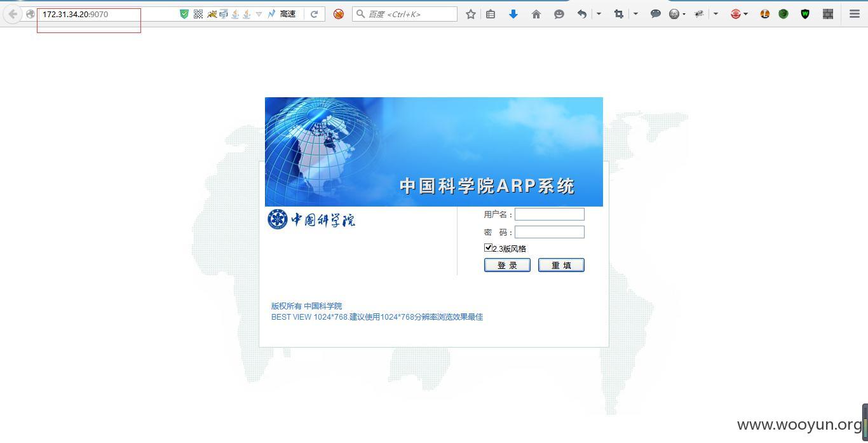
Task: Click the site identity globe icon
Action: (x=31, y=14)
